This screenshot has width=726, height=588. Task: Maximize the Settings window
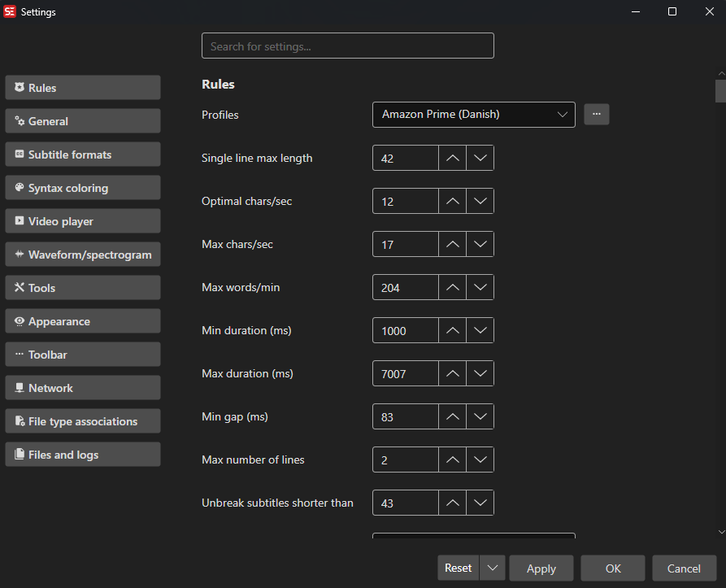672,11
